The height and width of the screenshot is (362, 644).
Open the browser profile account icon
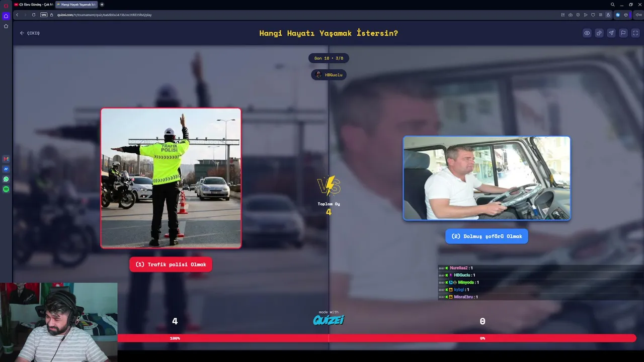[608, 15]
